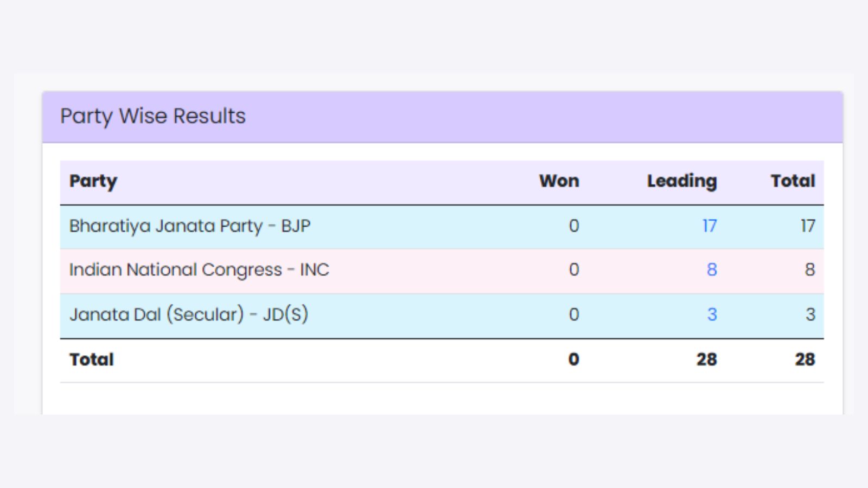
Task: Click the bold Total label in footer row
Action: tap(92, 359)
